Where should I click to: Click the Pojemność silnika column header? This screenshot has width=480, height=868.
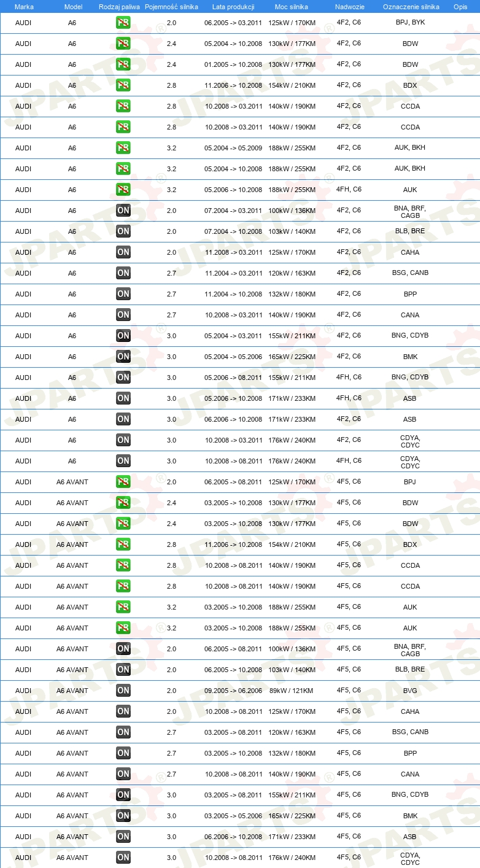171,7
